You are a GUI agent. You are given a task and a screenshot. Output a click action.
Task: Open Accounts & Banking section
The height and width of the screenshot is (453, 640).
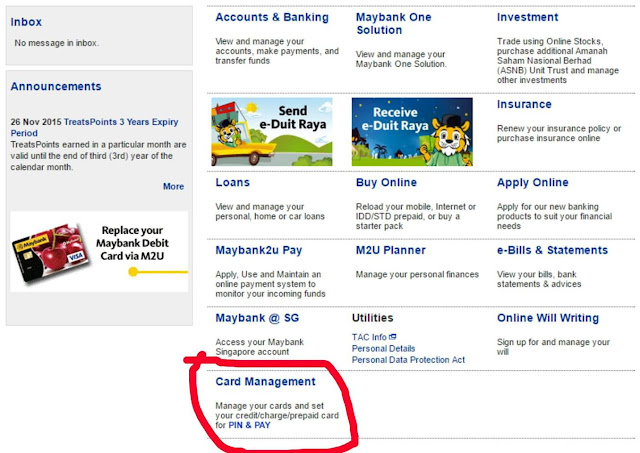(x=272, y=18)
